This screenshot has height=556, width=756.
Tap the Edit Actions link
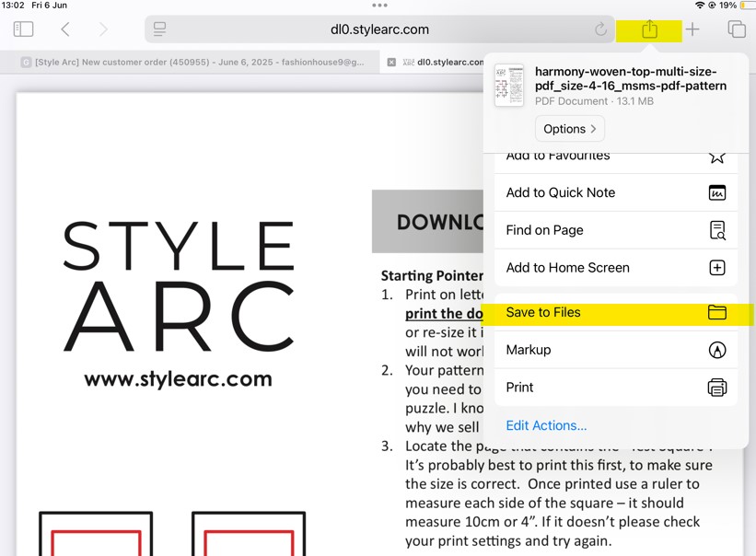coord(546,425)
